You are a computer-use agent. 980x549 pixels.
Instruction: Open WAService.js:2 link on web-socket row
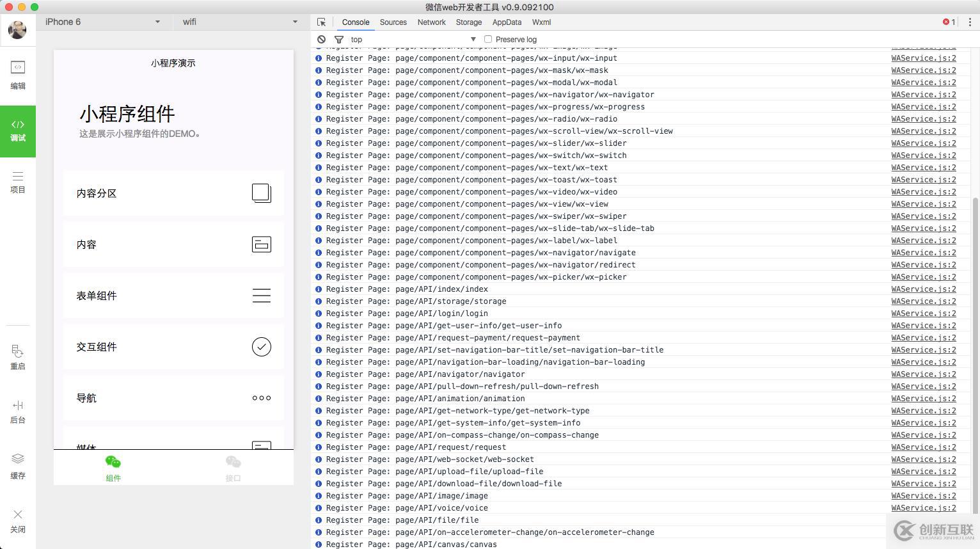click(924, 459)
